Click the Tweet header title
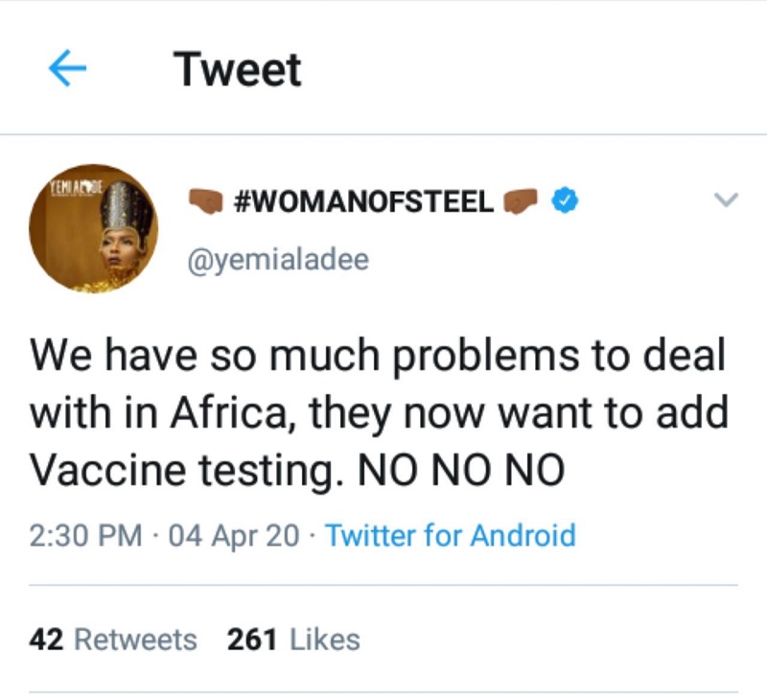 (238, 69)
